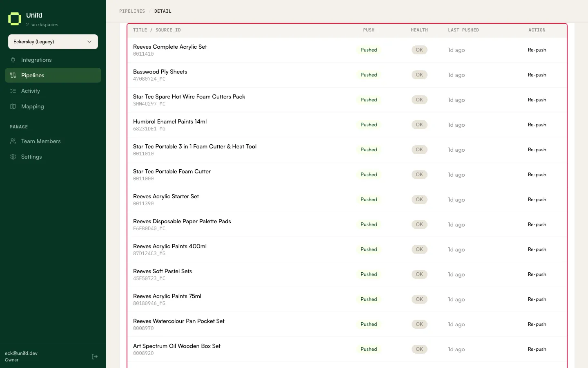The width and height of the screenshot is (588, 368).
Task: Click title Art Spectrum Oil Wooden Box Set
Action: 177,346
